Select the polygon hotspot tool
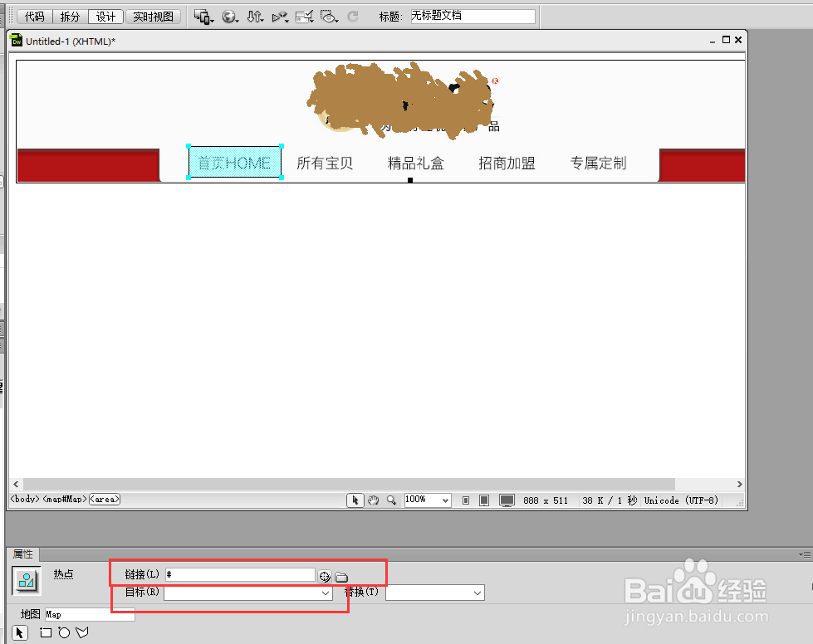The height and width of the screenshot is (644, 813). 82,632
